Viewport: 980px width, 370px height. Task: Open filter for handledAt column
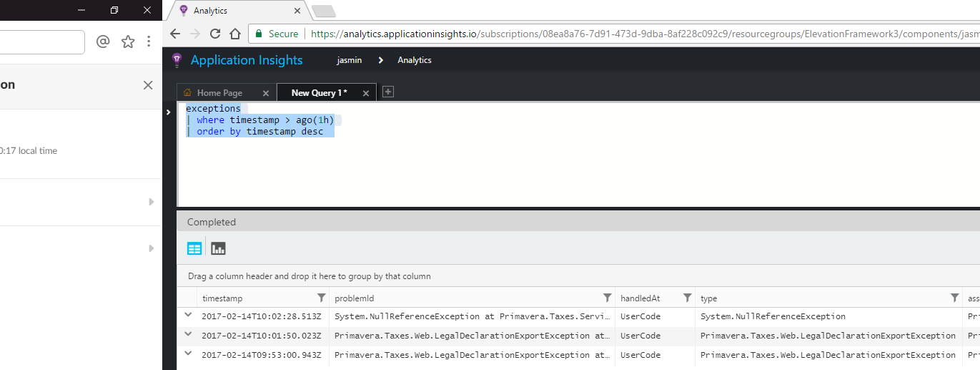pos(687,297)
